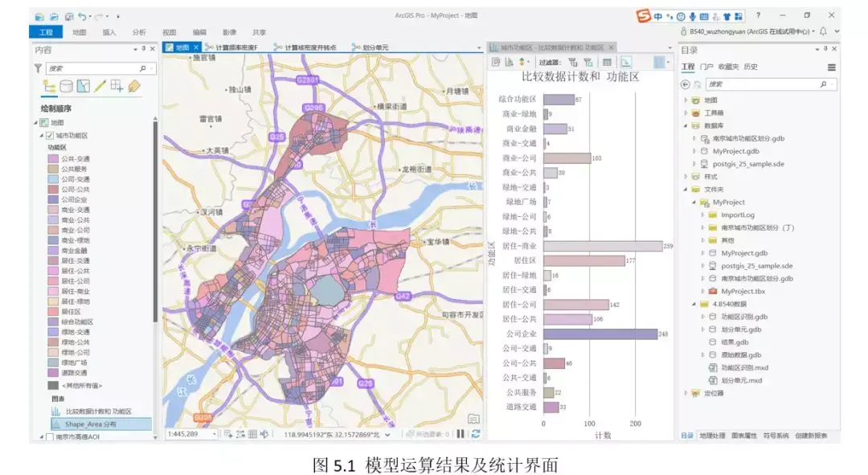
Task: Switch to the 划分单元 map view tab
Action: click(x=376, y=47)
